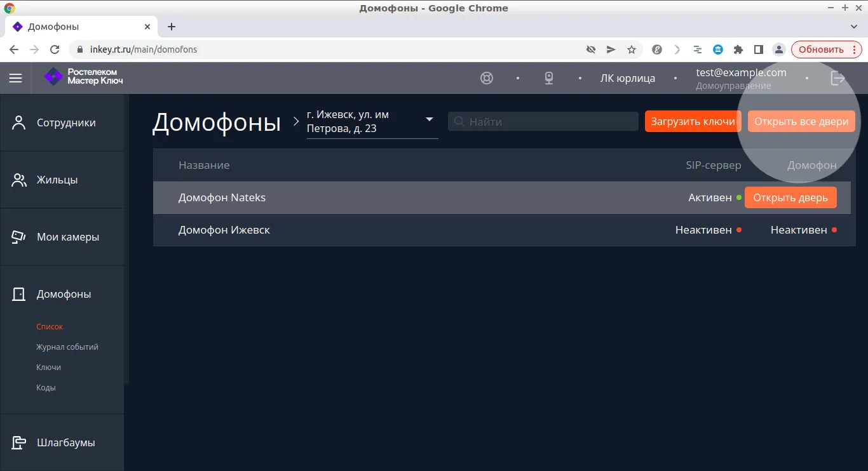868x471 pixels.
Task: Open the Мои камеры section
Action: pos(62,237)
